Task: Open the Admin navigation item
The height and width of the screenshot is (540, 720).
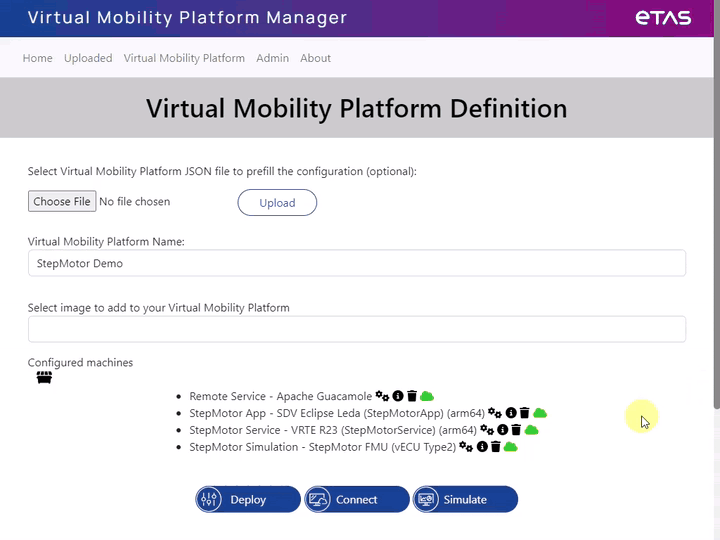Action: pyautogui.click(x=273, y=58)
